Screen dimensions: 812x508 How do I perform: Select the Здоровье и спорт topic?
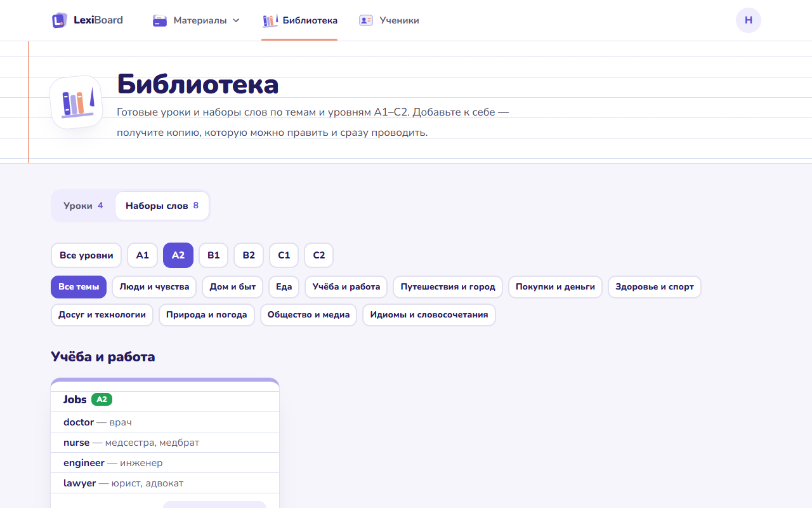click(655, 287)
